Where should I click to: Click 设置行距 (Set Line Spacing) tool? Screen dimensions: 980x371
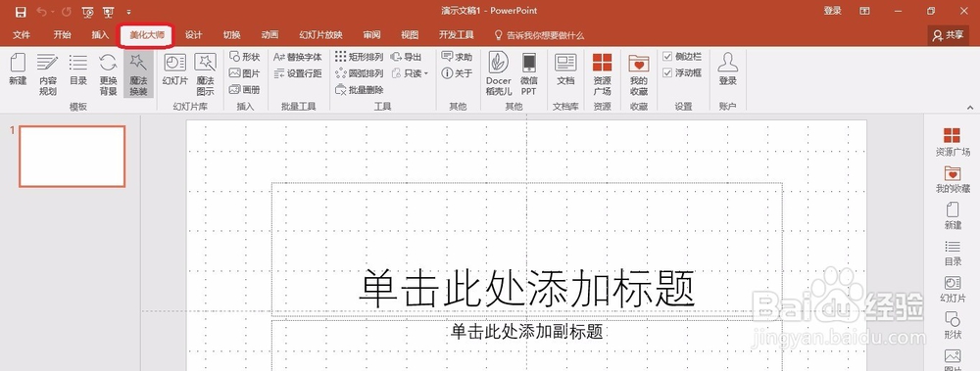pyautogui.click(x=298, y=73)
